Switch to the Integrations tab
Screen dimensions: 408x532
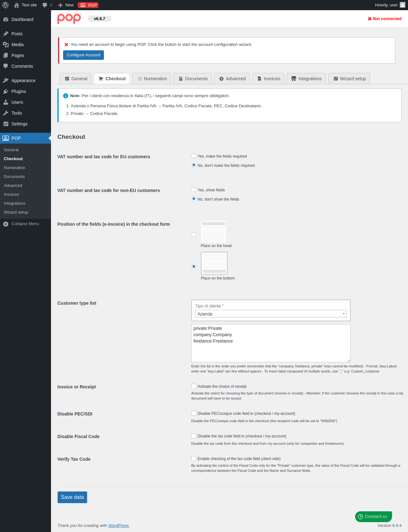click(x=306, y=79)
